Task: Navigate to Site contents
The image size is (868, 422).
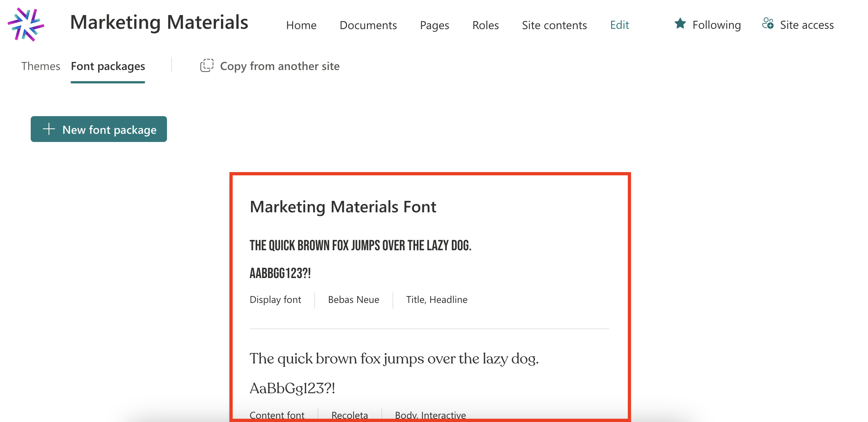Action: [554, 25]
